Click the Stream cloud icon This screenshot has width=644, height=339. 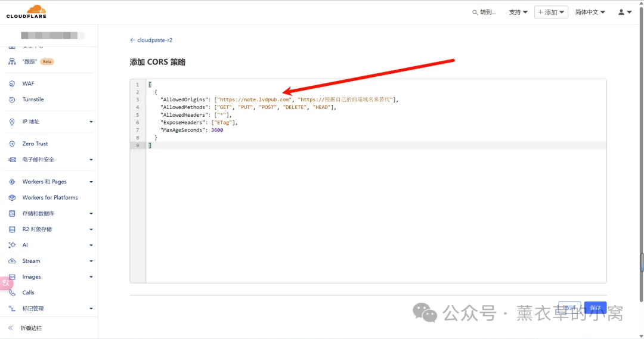pyautogui.click(x=12, y=261)
